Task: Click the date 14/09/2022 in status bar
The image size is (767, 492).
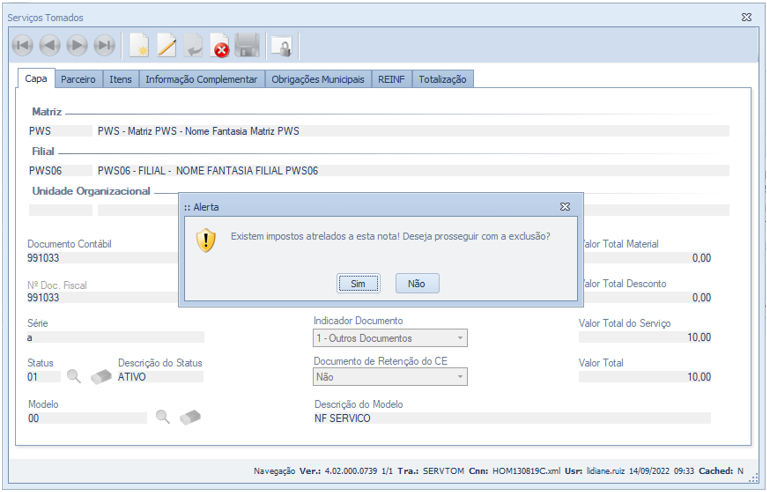Action: pos(649,471)
